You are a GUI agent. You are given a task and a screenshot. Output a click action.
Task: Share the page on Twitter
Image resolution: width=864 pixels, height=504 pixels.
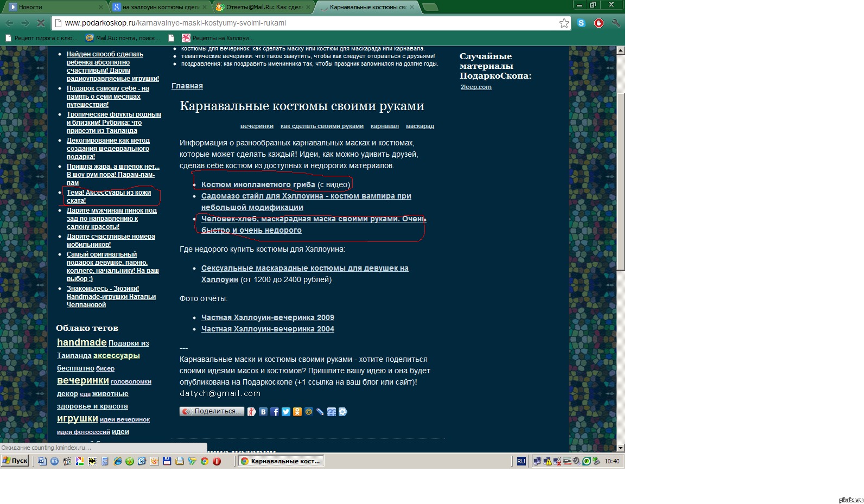click(x=286, y=412)
